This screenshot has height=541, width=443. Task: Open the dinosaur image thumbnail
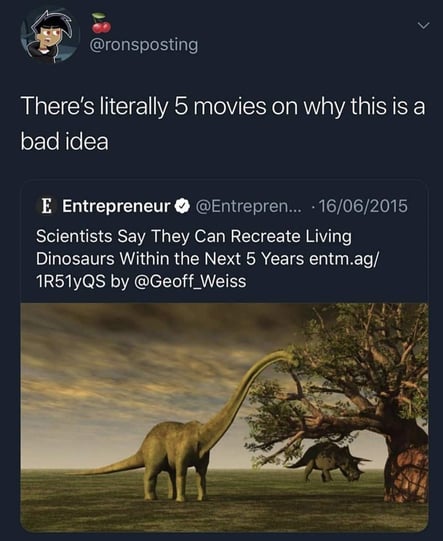(224, 417)
